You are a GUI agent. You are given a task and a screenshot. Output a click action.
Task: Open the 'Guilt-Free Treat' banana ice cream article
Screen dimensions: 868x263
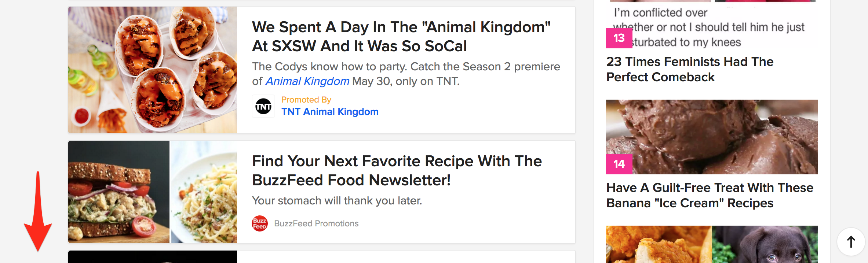click(710, 195)
